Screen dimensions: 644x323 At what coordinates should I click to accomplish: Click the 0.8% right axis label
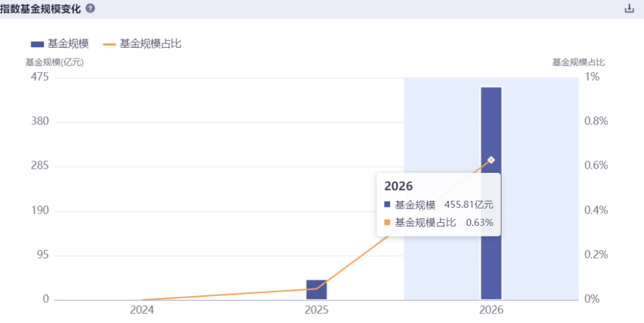596,122
